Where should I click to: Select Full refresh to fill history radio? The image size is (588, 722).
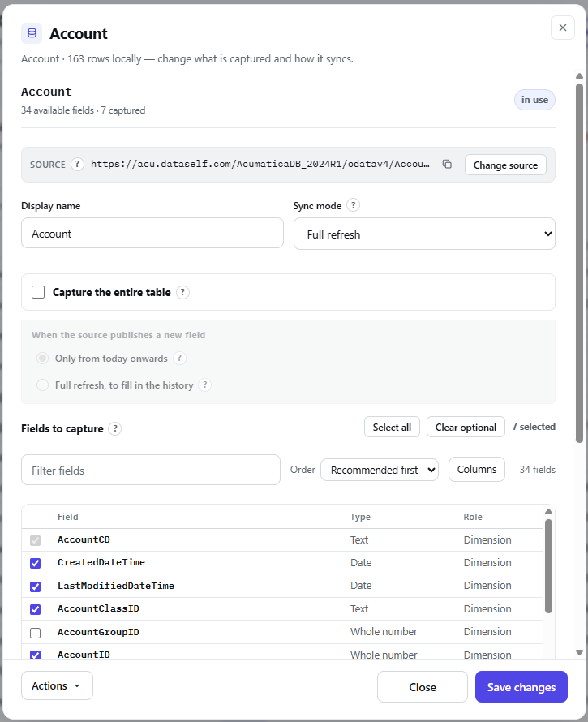pos(42,385)
